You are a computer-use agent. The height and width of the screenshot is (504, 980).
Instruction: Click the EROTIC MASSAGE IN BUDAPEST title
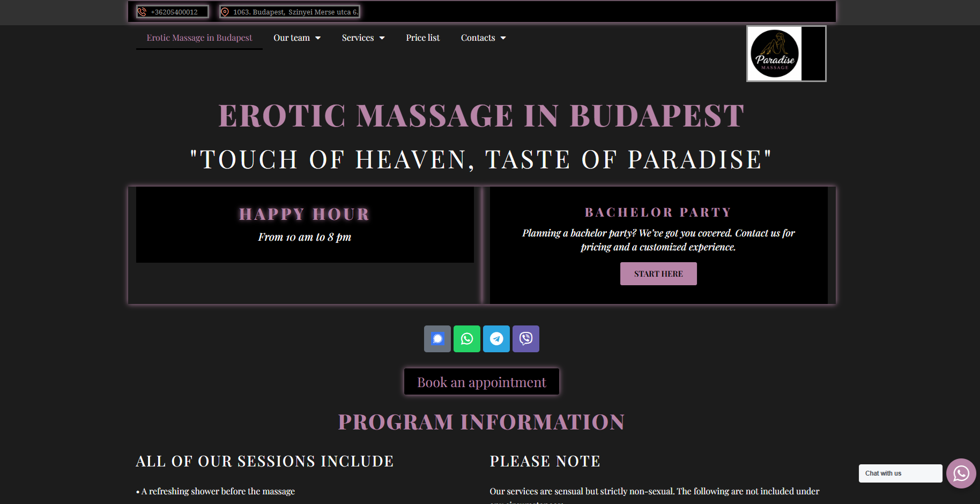click(x=481, y=116)
